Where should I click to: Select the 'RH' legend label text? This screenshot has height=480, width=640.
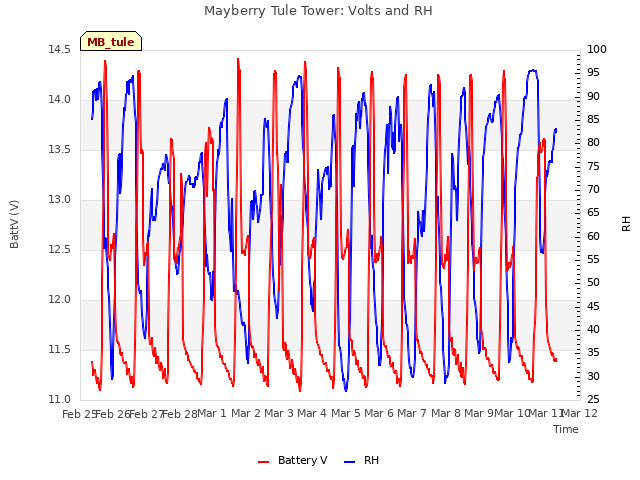(x=371, y=460)
